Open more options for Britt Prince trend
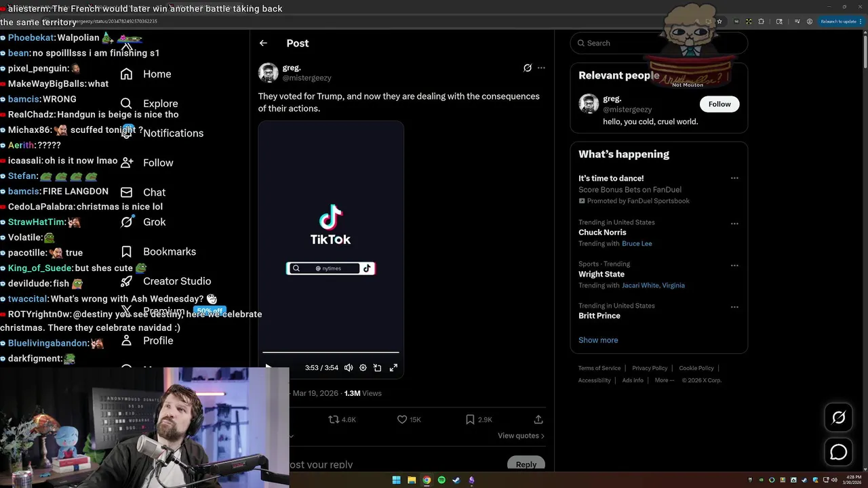This screenshot has width=868, height=488. [x=734, y=307]
